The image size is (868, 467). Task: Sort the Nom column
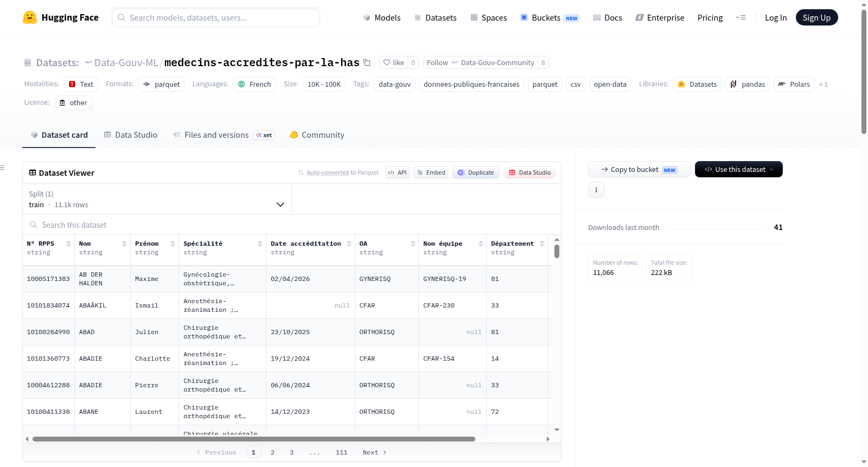(124, 244)
